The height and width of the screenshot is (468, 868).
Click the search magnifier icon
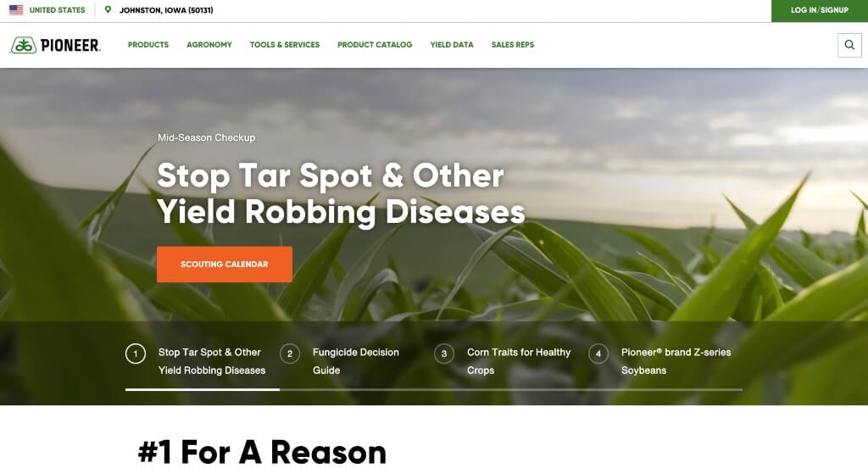849,45
